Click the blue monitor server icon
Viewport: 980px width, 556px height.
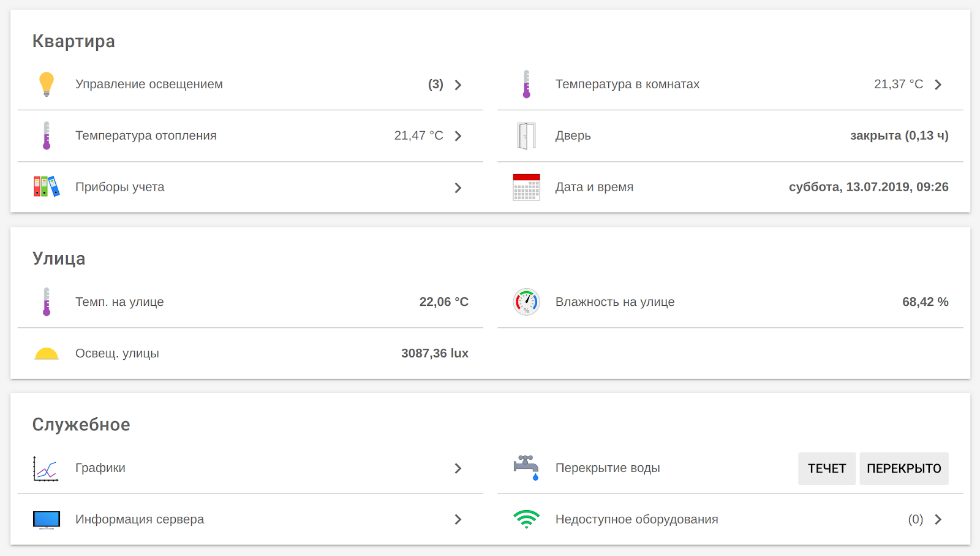coord(47,520)
